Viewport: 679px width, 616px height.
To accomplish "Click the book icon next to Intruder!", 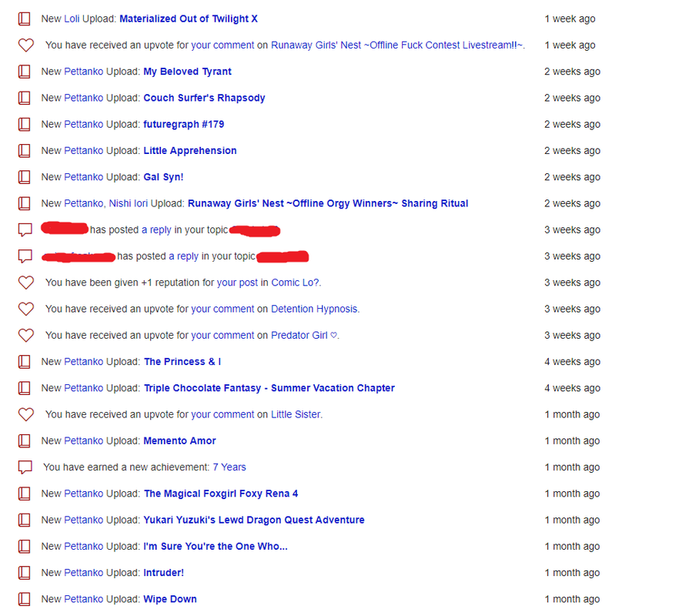I will pyautogui.click(x=25, y=573).
